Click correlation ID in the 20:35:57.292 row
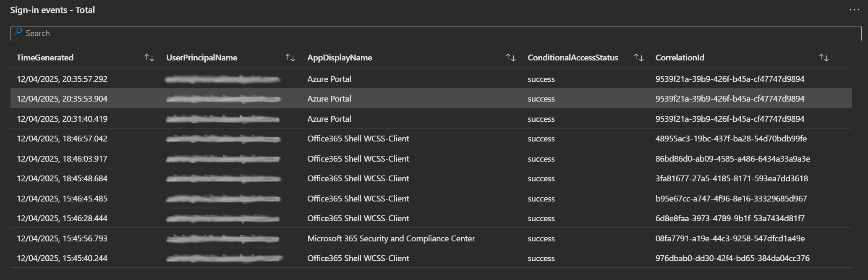This screenshot has height=280, width=868. point(730,79)
